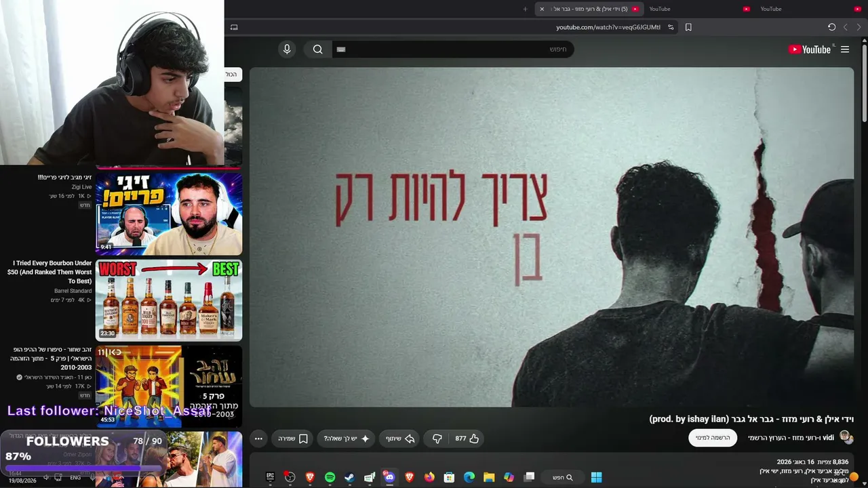868x488 pixels.
Task: Launch Firefox from the taskbar
Action: pyautogui.click(x=429, y=477)
